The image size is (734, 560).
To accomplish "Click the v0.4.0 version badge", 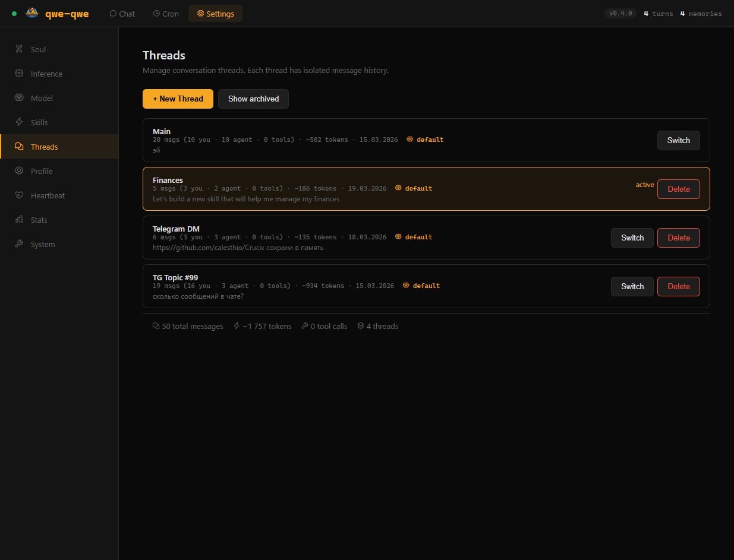I will 620,14.
